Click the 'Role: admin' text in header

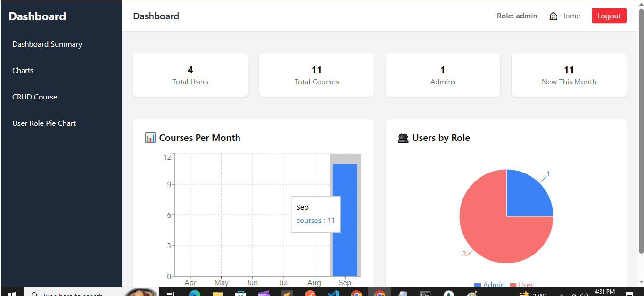[517, 16]
